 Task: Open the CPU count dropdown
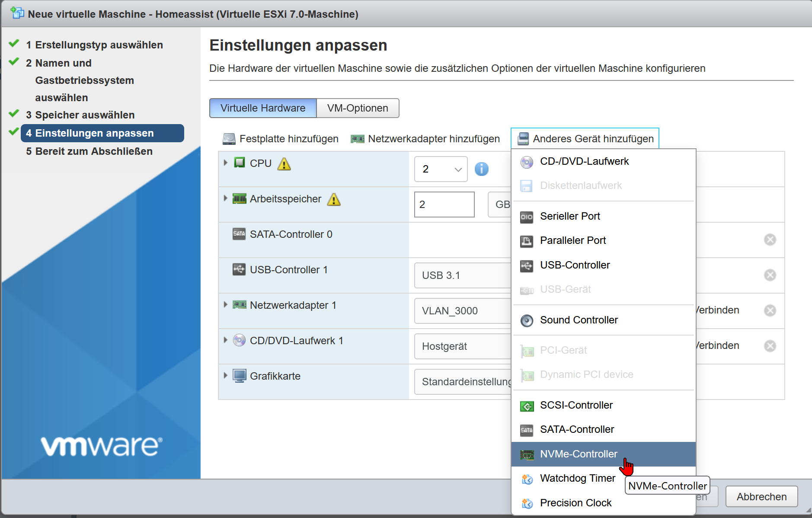441,169
